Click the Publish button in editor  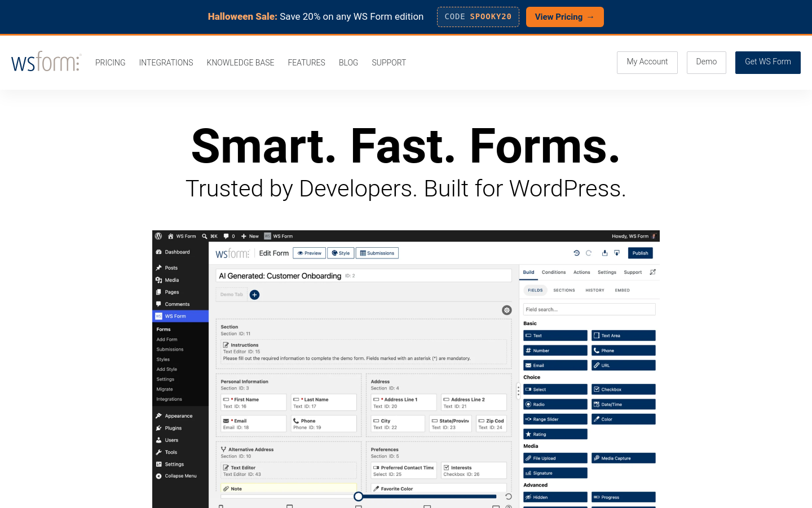coord(641,253)
